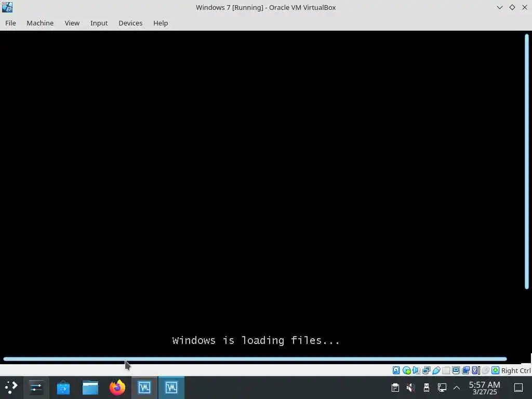This screenshot has width=532, height=399.
Task: Open the Help menu
Action: [161, 23]
